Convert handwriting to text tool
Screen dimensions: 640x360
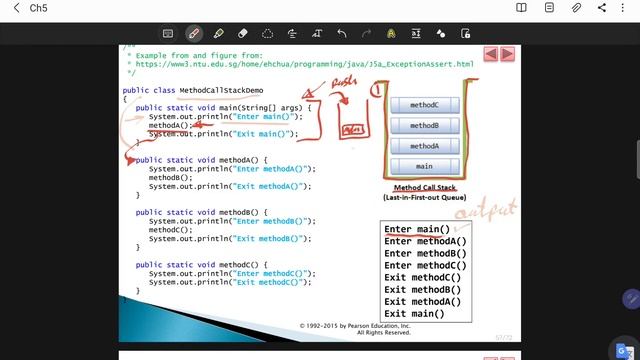pyautogui.click(x=317, y=33)
